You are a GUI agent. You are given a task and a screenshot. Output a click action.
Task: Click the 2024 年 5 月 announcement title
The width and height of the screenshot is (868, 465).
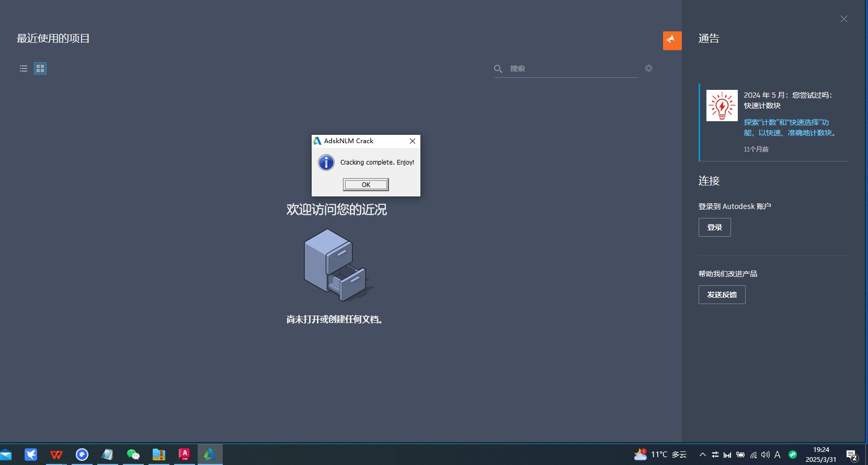(x=787, y=100)
